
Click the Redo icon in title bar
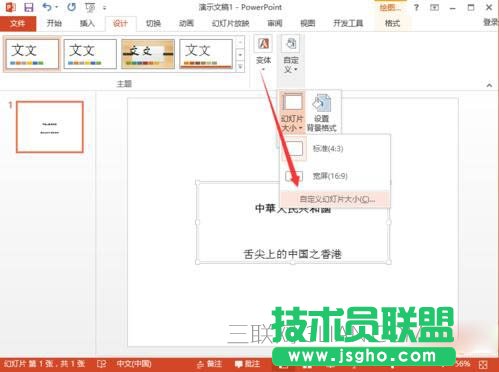tap(71, 7)
